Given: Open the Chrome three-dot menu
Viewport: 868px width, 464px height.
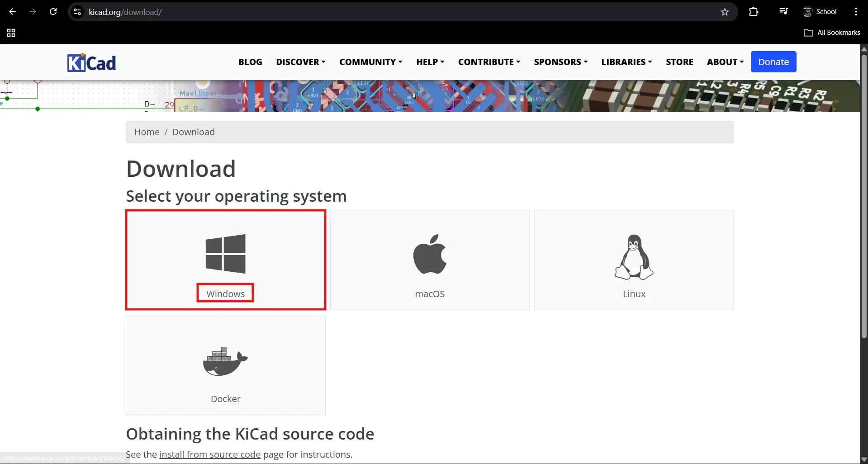Looking at the screenshot, I should [x=856, y=12].
